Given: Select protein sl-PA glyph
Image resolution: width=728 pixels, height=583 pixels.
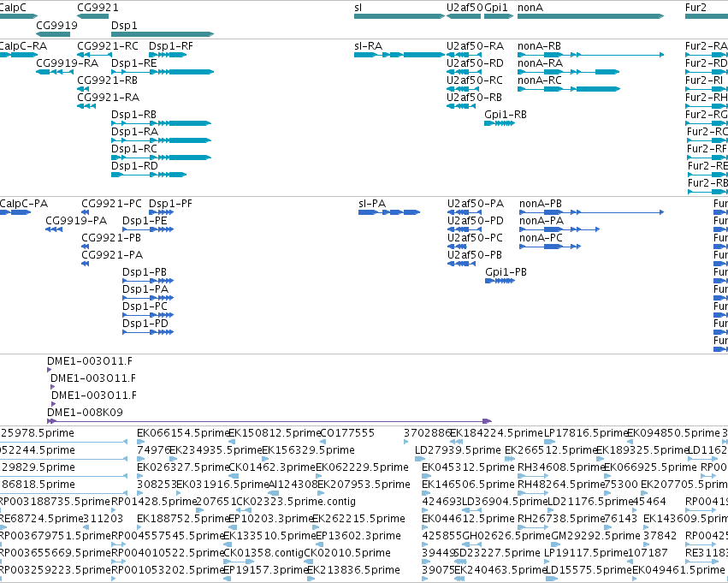Looking at the screenshot, I should 389,212.
